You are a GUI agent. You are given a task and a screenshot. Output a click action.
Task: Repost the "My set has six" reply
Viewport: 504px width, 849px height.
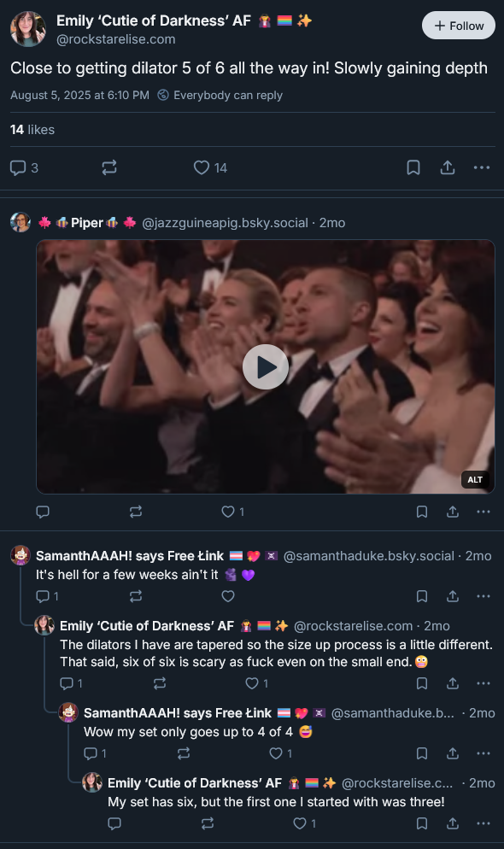(208, 823)
